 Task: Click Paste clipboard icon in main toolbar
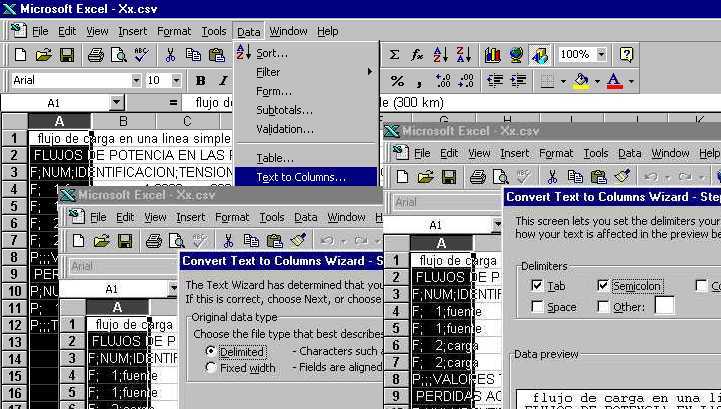217,55
